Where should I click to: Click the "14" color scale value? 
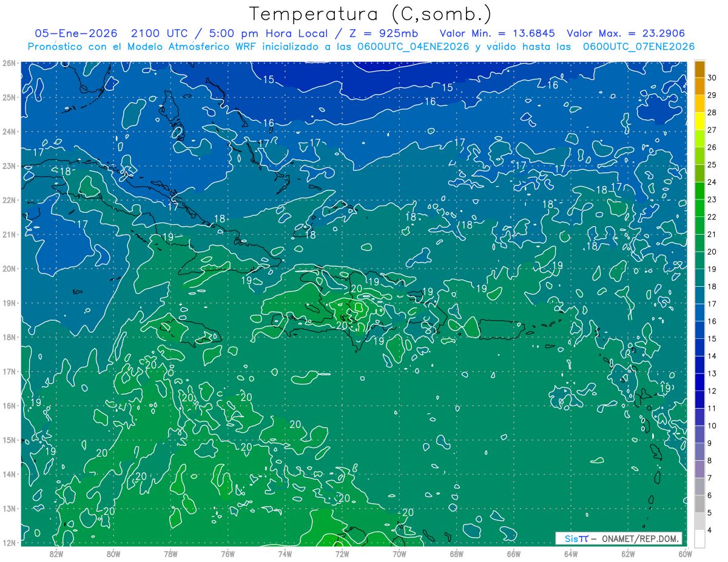pos(712,356)
